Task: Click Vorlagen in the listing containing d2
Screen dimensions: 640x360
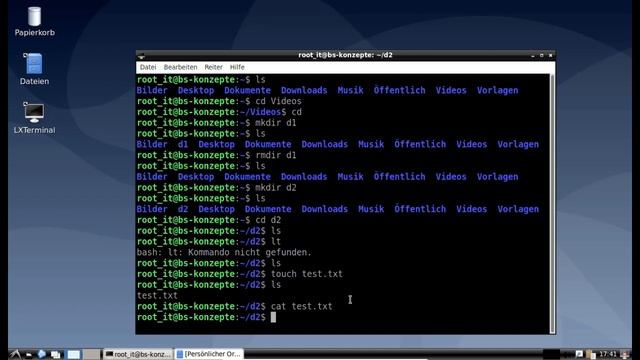Action: (x=518, y=209)
